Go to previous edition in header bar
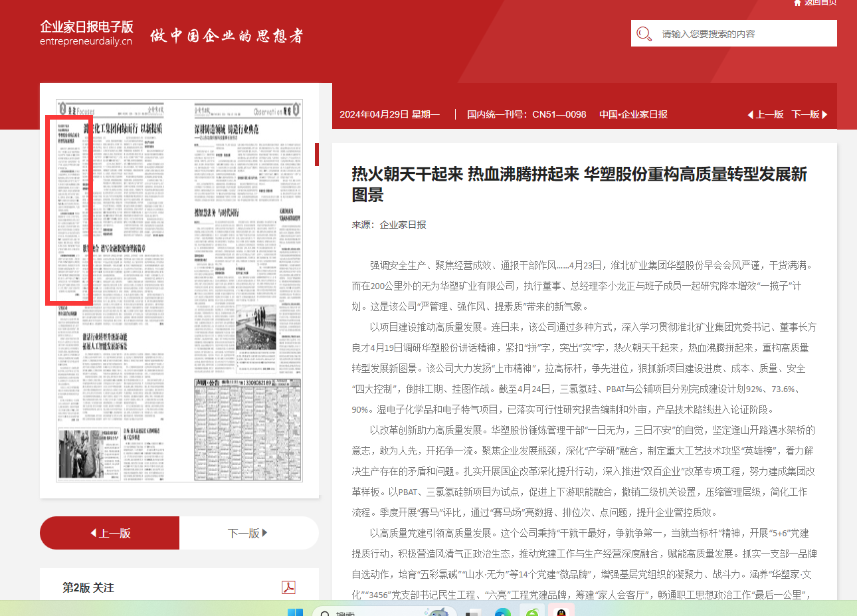857x616 pixels. click(765, 114)
